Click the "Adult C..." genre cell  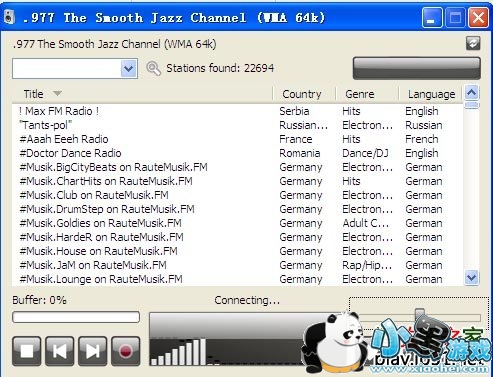pos(365,223)
